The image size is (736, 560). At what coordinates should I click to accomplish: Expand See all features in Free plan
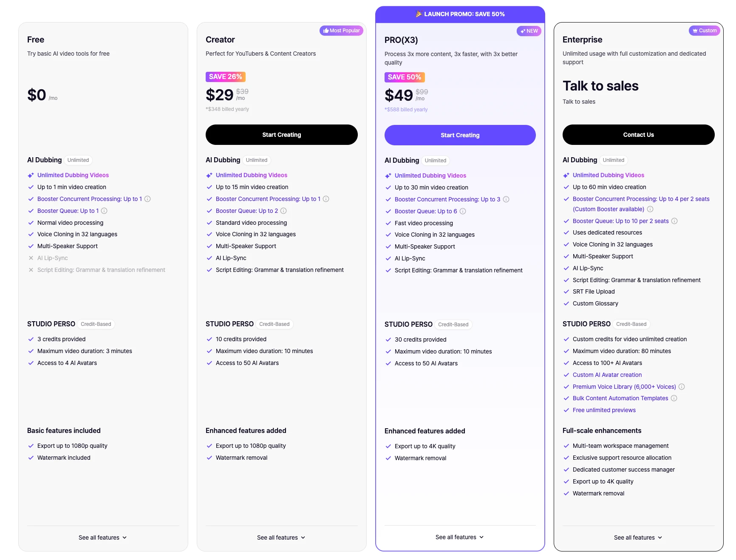103,537
